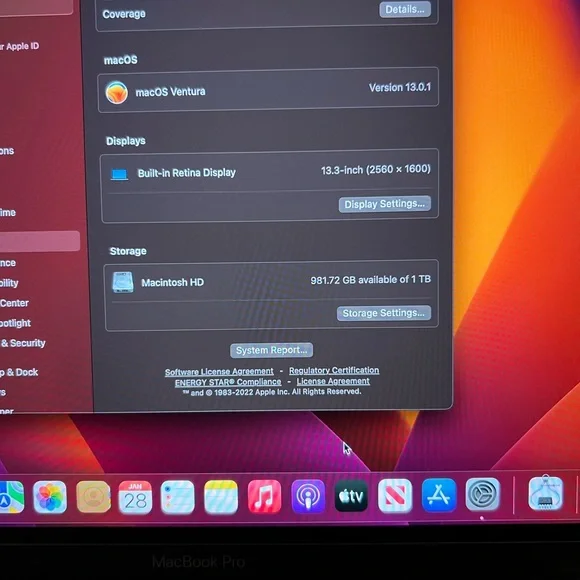Open Podcasts app in the Dock
580x580 pixels.
coord(308,496)
